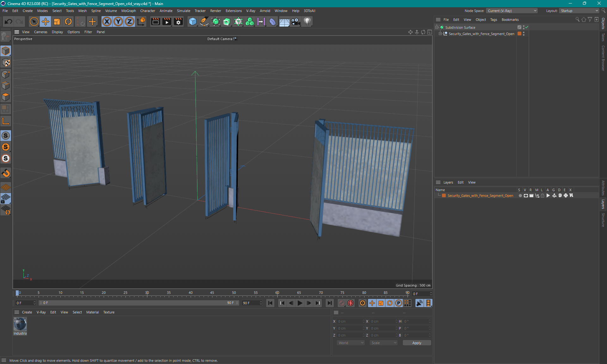Viewport: 607px width, 364px height.
Task: Toggle Autokeying button
Action: coord(351,303)
